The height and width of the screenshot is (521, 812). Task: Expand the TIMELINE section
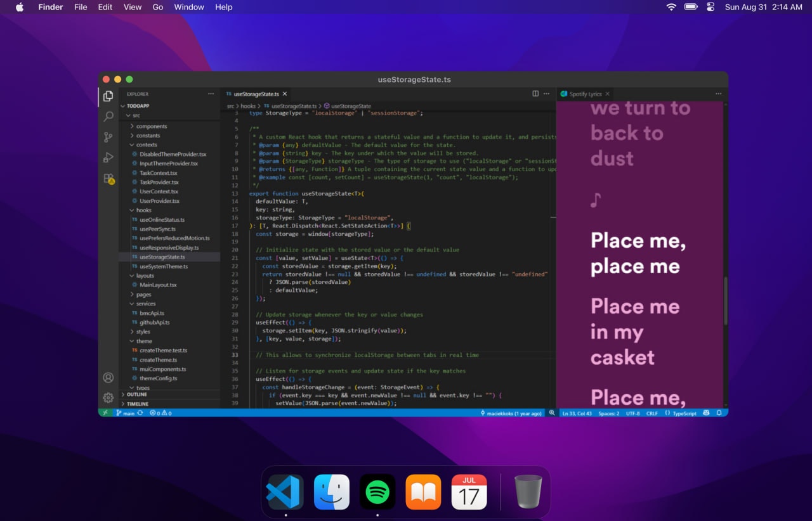point(169,404)
